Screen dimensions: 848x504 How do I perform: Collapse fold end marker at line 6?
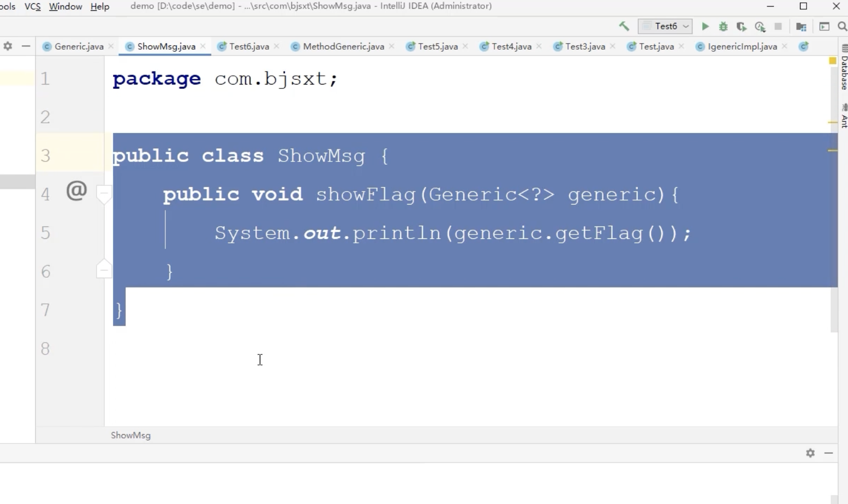(104, 269)
